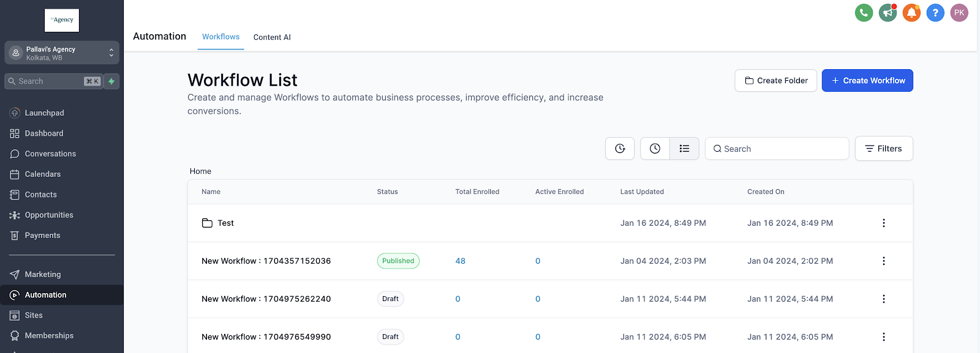Screen dimensions: 980x353
Task: Open Opportunities in the sidebar
Action: 49,215
